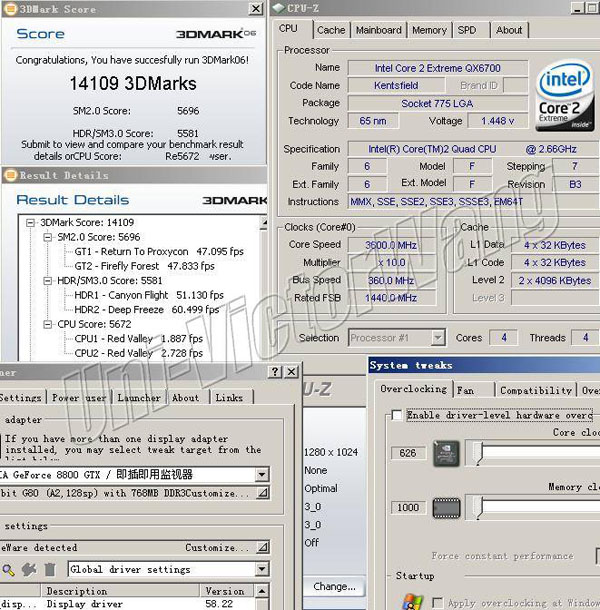Select the SPD tab in CPU-Z
Viewport: 600px width, 610px height.
467,30
